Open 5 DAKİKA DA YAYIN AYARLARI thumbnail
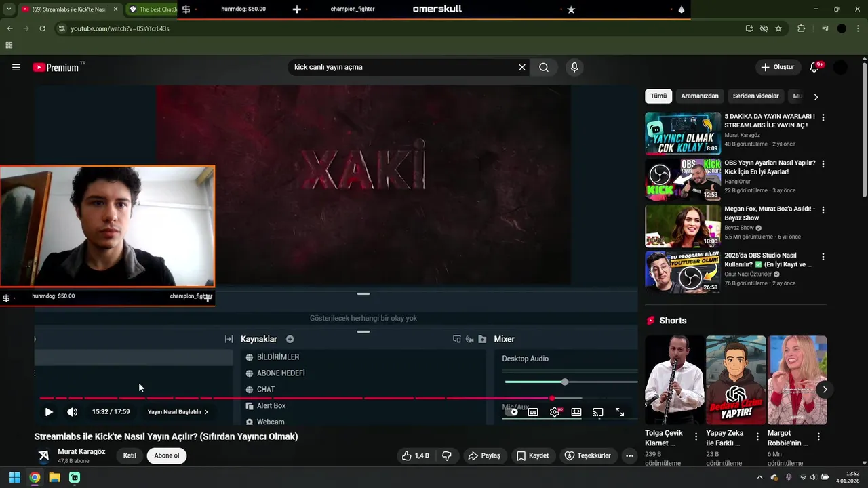 point(683,134)
